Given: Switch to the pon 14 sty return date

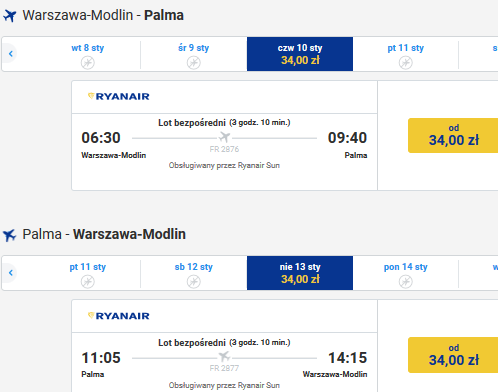Looking at the screenshot, I should [406, 273].
